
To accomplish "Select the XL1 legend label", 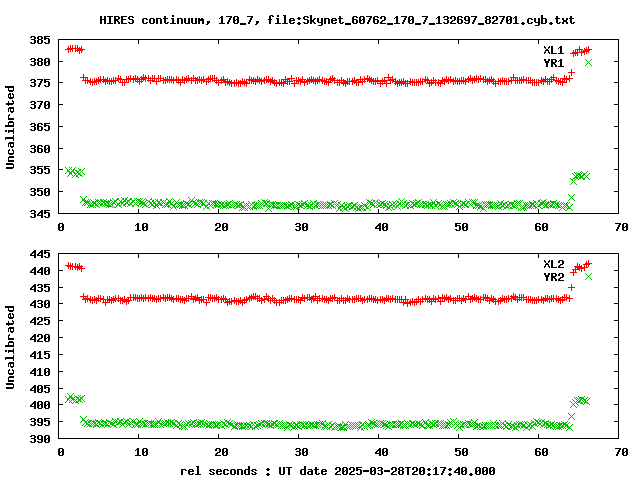I will (553, 50).
